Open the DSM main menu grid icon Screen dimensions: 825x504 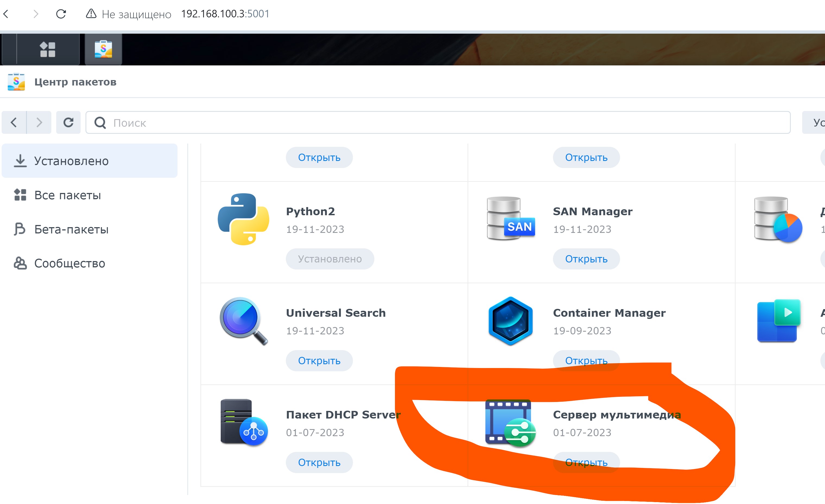48,49
